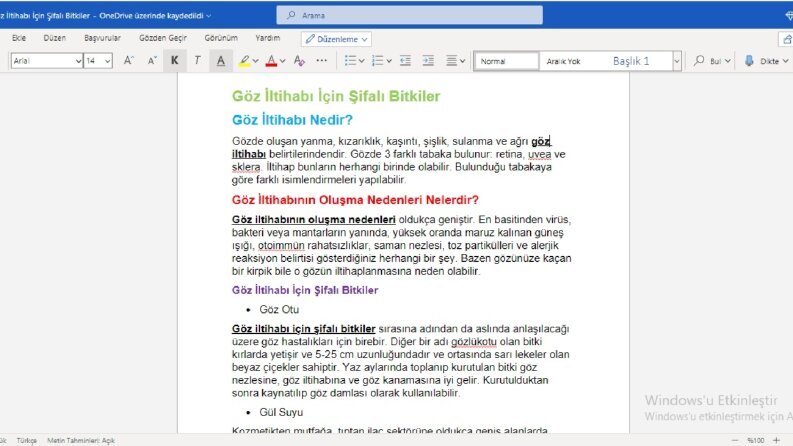793x446 pixels.
Task: Open the Ekle tab
Action: 19,38
